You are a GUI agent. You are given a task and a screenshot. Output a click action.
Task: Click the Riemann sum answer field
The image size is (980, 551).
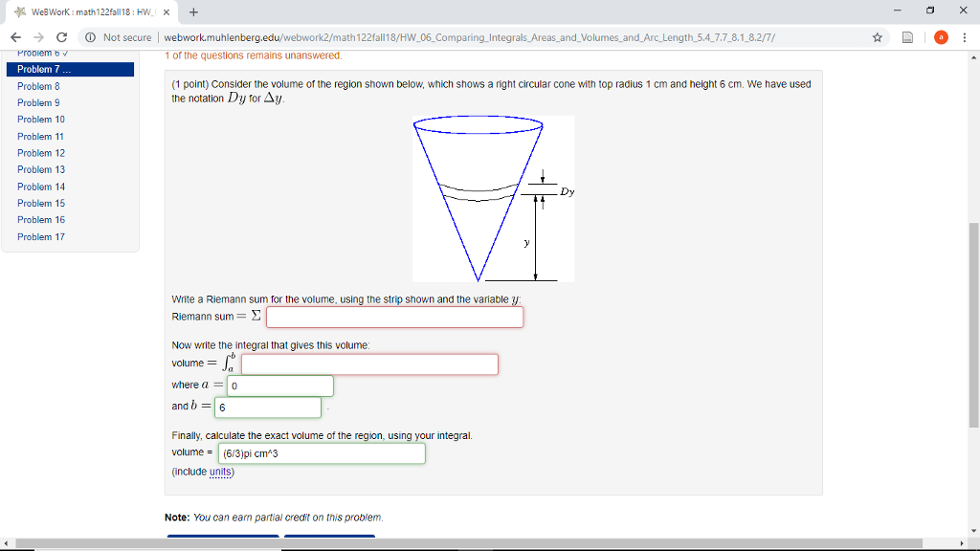click(x=394, y=316)
